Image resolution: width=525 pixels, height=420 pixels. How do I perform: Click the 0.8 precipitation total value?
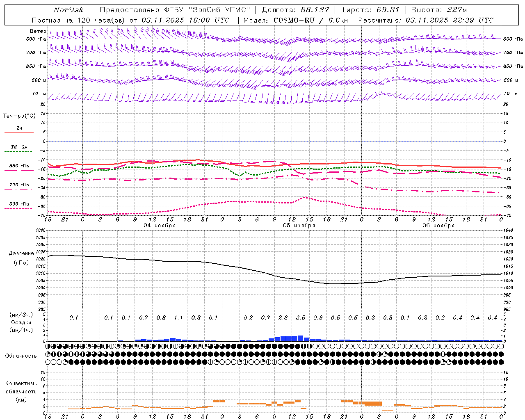(161, 318)
